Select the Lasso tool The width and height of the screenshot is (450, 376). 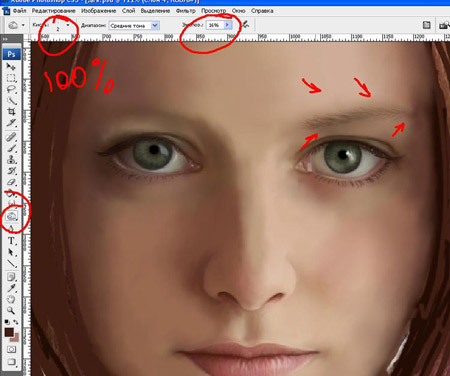[11, 89]
